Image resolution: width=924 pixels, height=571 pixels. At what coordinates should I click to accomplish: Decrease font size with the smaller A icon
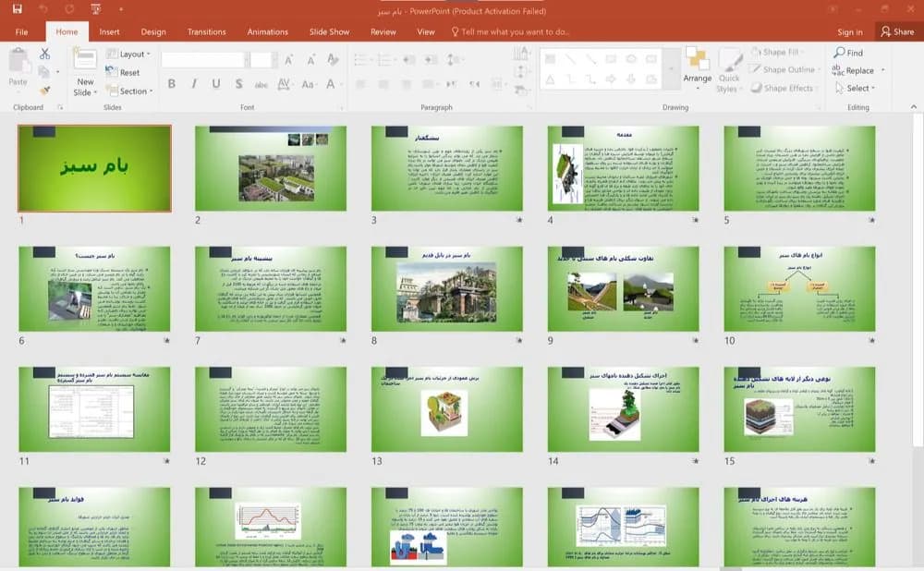(x=310, y=59)
